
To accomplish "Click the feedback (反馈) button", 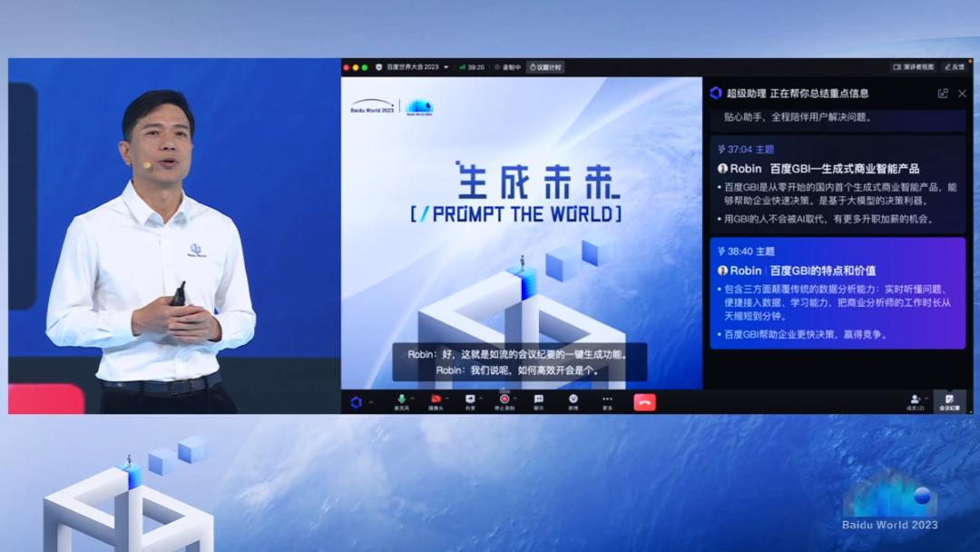I will point(955,67).
